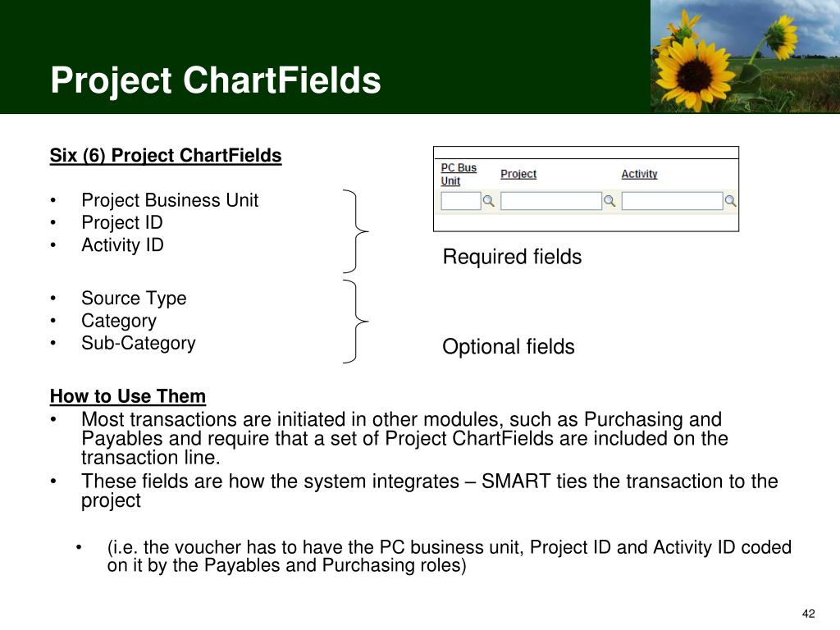Select the Activity ID bullet
840x630 pixels.
pyautogui.click(x=123, y=244)
